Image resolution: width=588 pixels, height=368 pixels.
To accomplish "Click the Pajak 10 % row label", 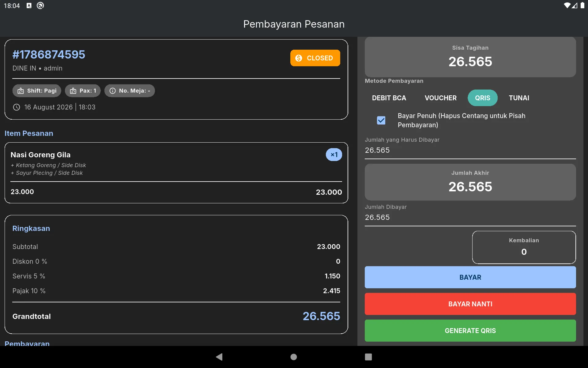I will [29, 291].
